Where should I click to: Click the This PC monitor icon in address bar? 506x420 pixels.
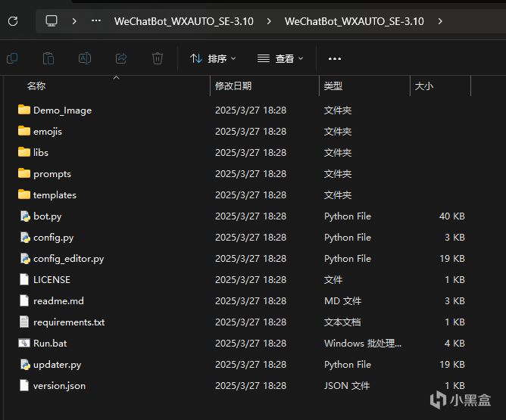(52, 21)
